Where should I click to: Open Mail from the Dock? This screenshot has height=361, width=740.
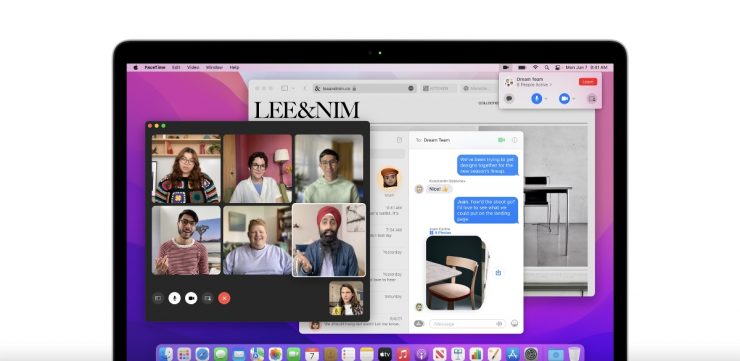pos(239,354)
